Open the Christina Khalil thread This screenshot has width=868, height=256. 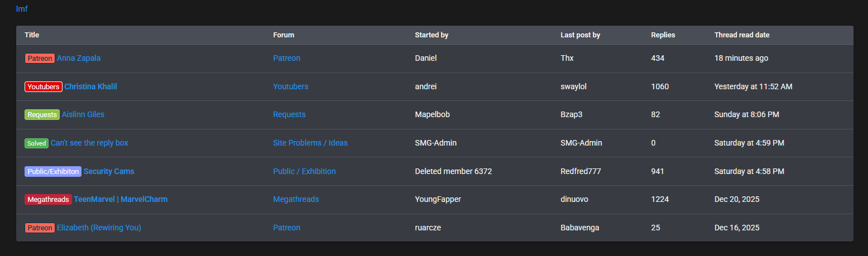point(90,86)
